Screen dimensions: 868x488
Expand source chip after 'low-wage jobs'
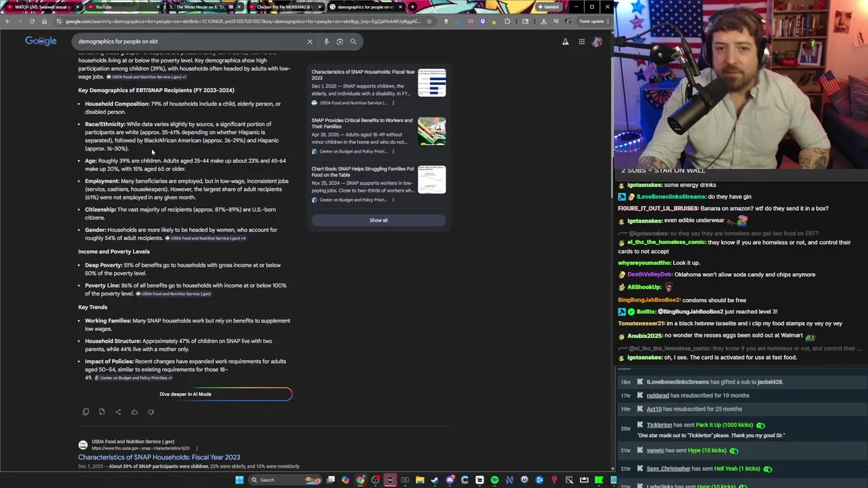point(146,77)
